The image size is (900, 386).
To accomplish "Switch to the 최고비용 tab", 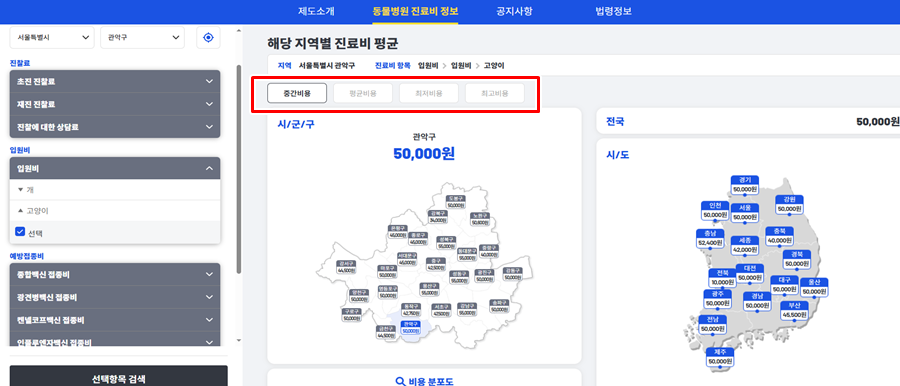I will (x=495, y=93).
